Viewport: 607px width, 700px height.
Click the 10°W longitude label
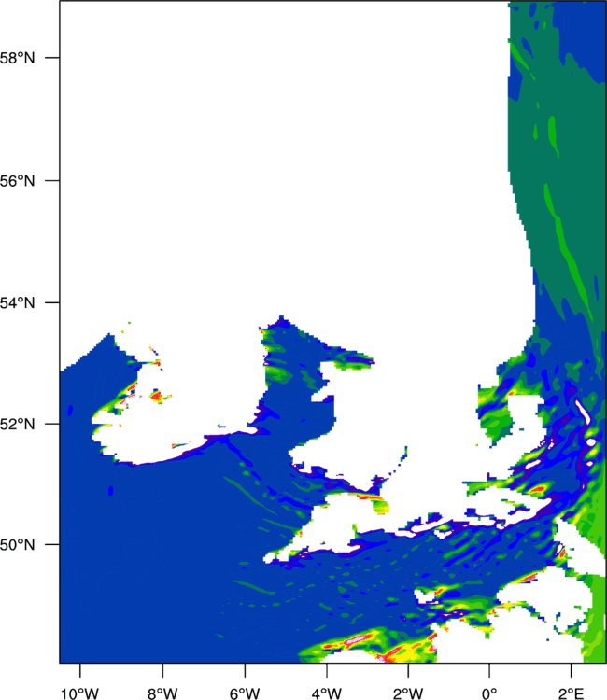pos(80,693)
